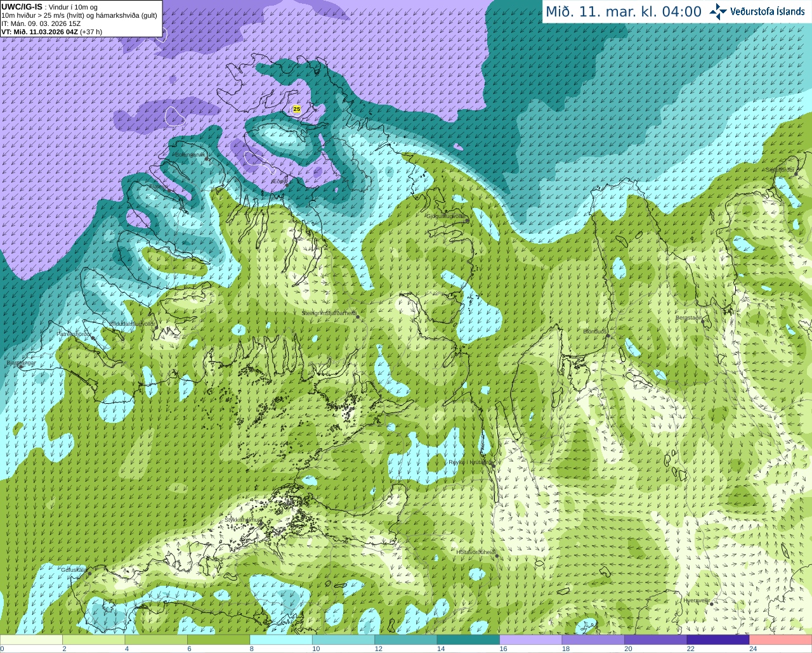
Task: Click the 8–10 m/s pale cyan legend swatch
Action: [x=281, y=640]
